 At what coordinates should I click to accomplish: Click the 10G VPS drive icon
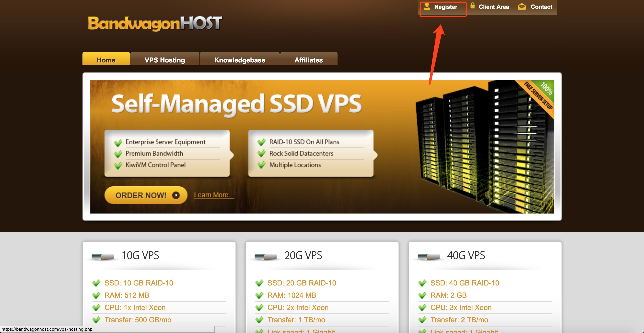coord(103,257)
